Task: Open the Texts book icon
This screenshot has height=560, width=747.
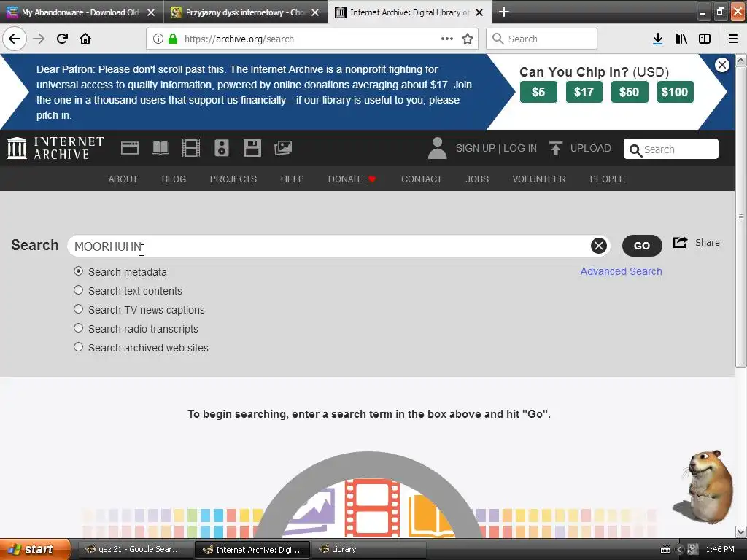Action: point(160,148)
